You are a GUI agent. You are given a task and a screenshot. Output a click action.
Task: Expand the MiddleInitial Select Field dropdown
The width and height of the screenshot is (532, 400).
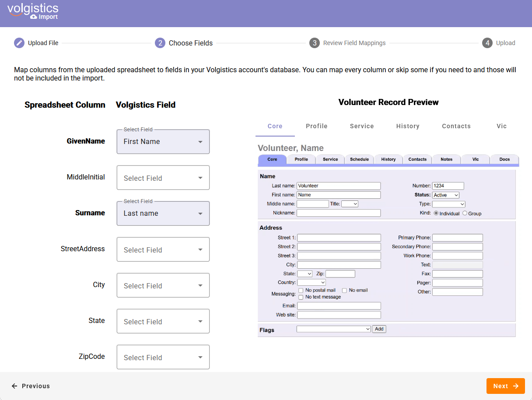click(x=163, y=178)
